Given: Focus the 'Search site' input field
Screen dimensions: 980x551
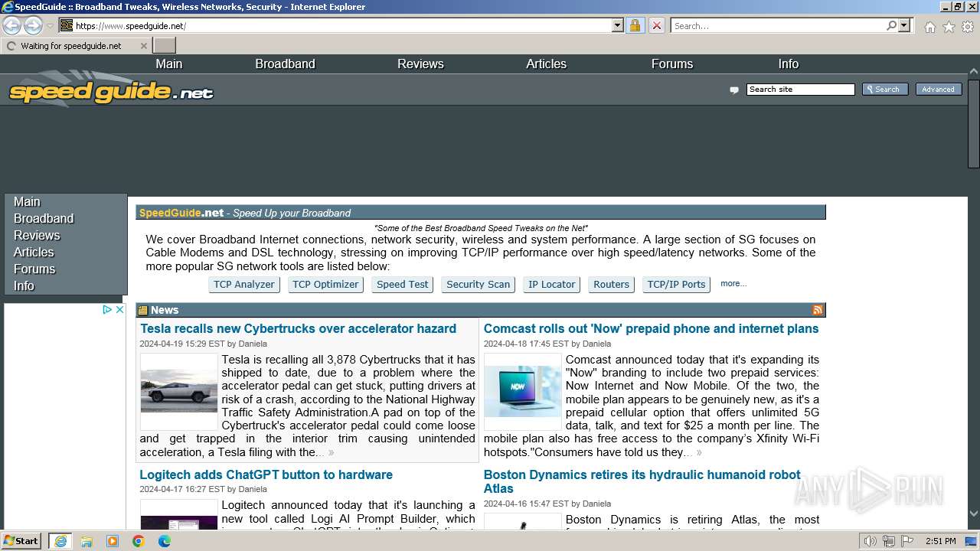Looking at the screenshot, I should [800, 90].
